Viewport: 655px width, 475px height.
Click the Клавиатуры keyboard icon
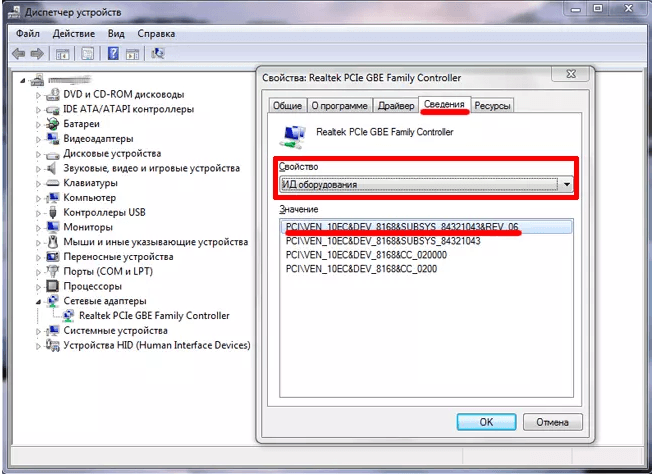click(53, 183)
